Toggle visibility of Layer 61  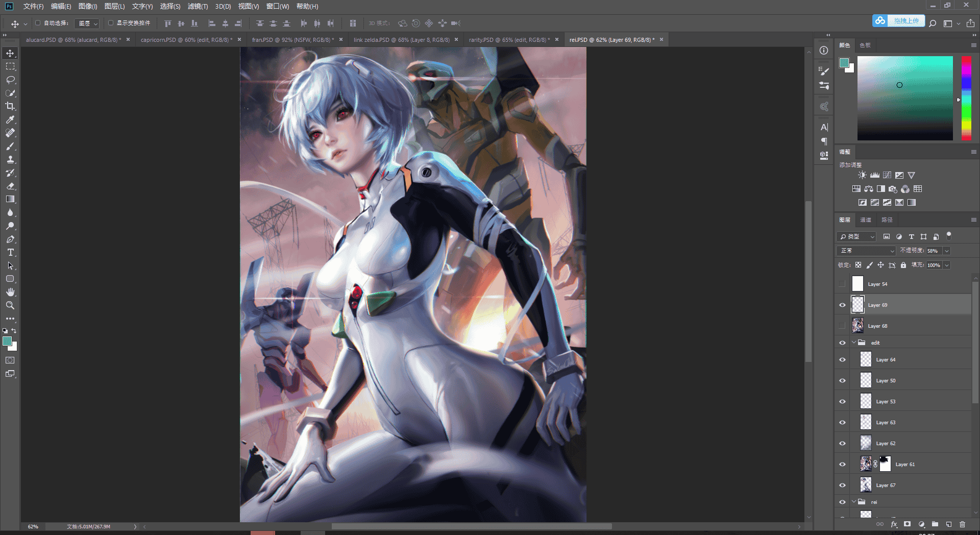(842, 465)
